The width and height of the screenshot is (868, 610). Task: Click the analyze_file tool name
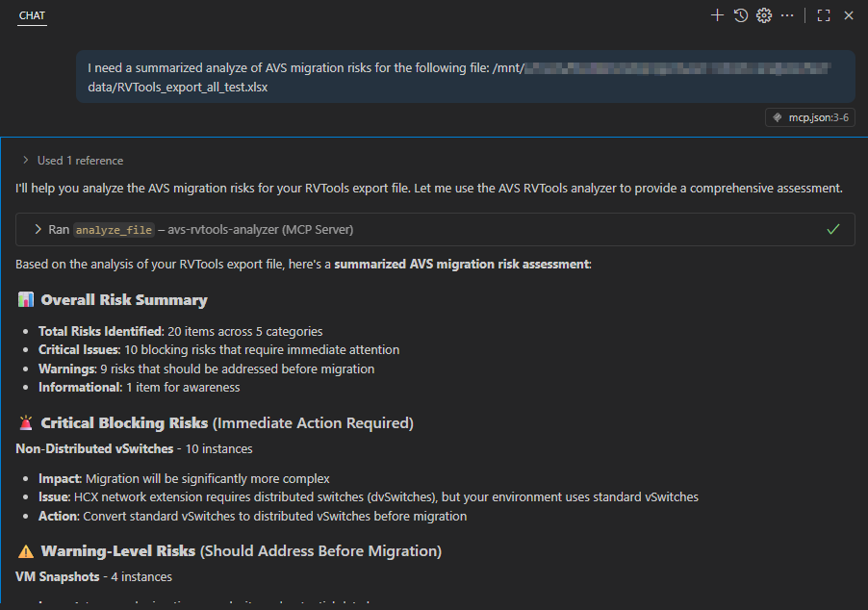114,230
